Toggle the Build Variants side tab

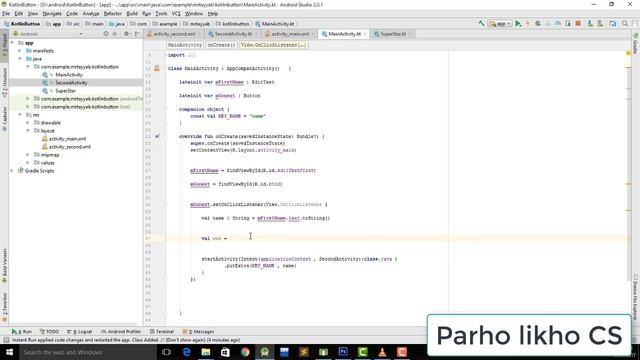click(4, 266)
